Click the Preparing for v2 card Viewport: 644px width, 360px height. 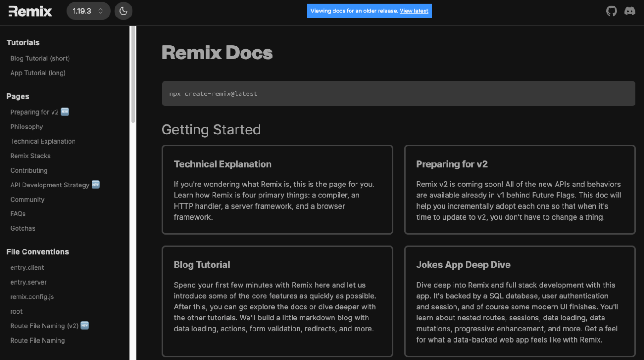pyautogui.click(x=520, y=190)
